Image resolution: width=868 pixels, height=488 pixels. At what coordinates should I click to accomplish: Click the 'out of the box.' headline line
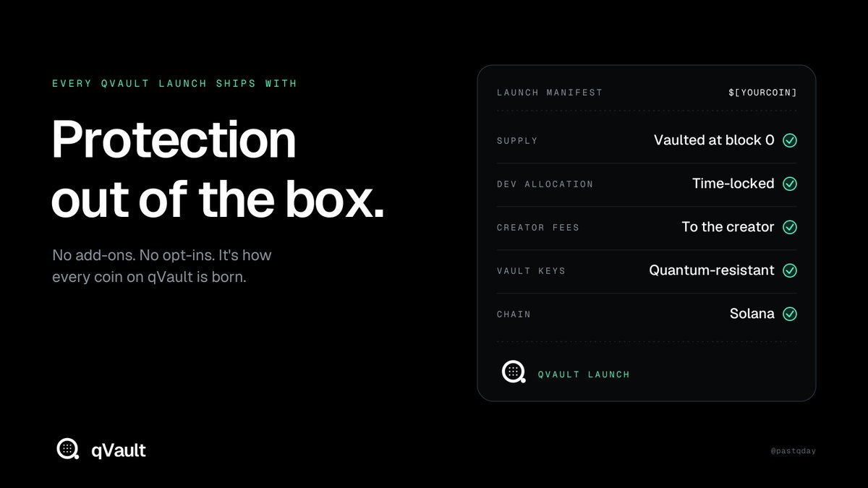[218, 198]
